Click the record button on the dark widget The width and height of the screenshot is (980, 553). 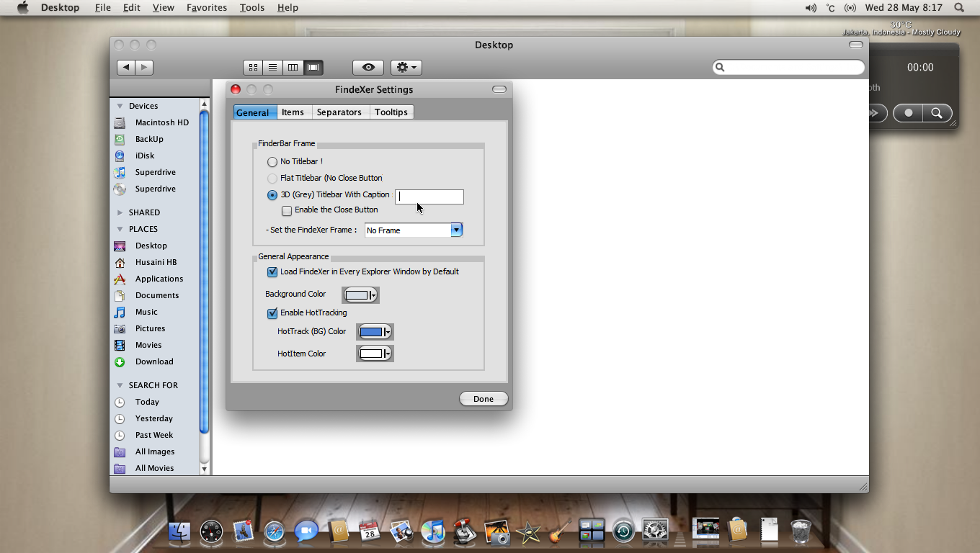pyautogui.click(x=909, y=113)
